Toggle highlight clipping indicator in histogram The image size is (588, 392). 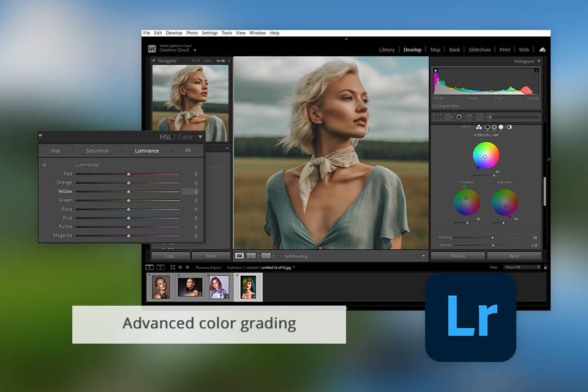537,70
